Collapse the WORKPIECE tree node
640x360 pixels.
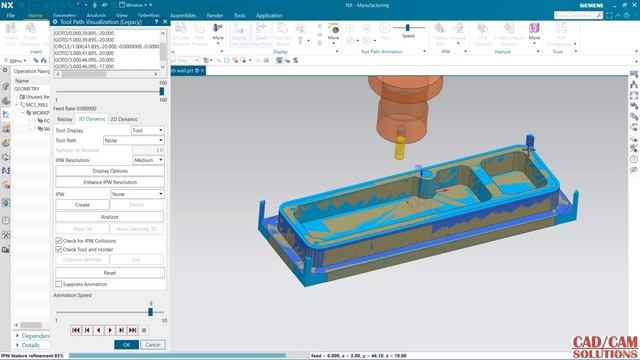pyautogui.click(x=23, y=113)
